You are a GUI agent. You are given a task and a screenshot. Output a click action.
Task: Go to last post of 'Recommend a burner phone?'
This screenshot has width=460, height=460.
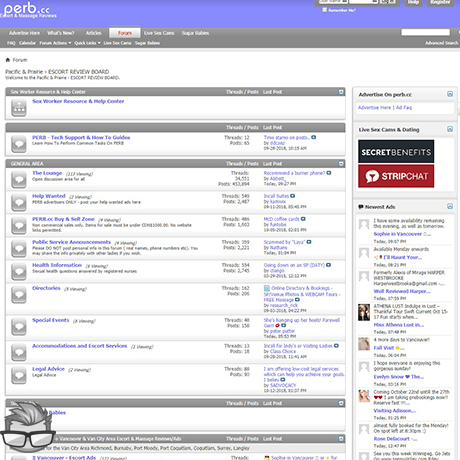pyautogui.click(x=329, y=173)
